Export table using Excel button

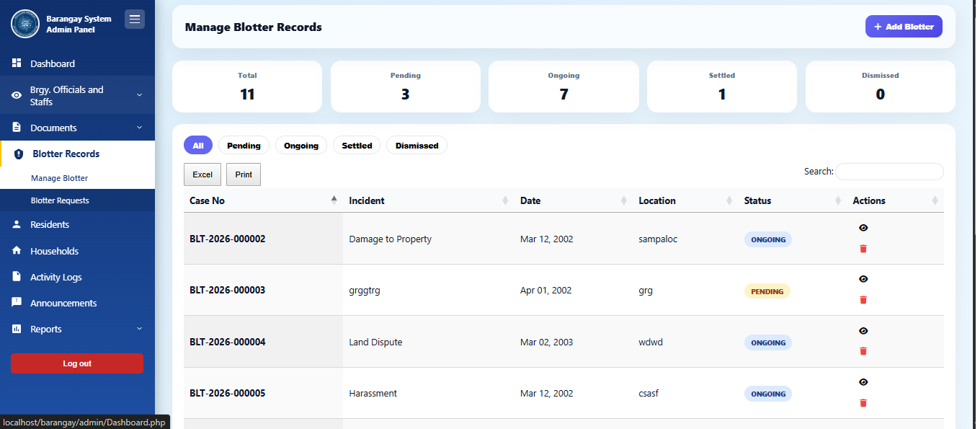tap(202, 174)
